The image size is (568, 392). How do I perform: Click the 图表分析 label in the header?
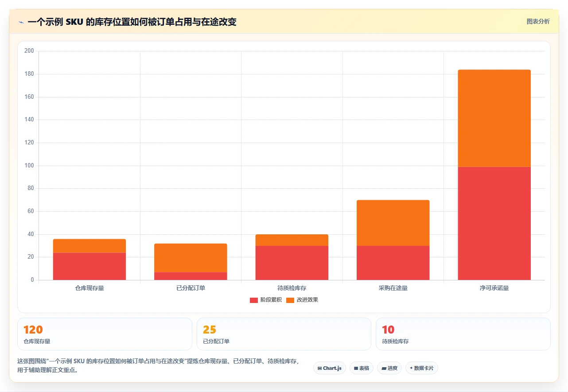coord(538,22)
